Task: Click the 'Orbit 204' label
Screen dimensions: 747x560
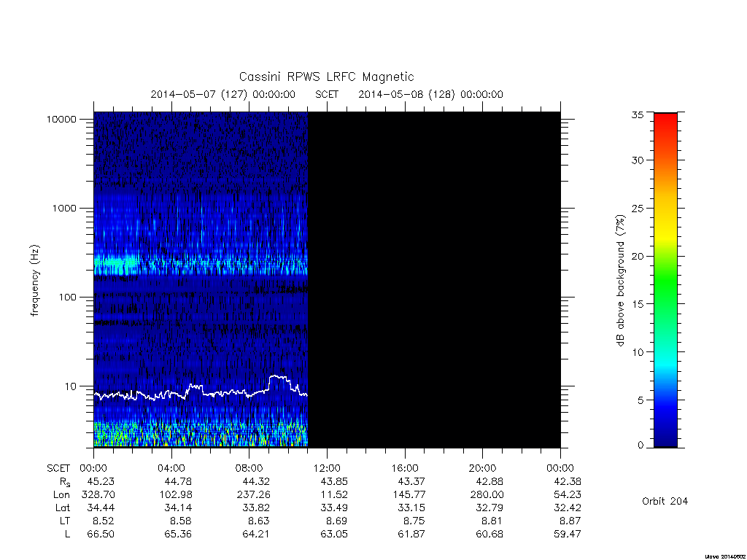Action: tap(665, 501)
